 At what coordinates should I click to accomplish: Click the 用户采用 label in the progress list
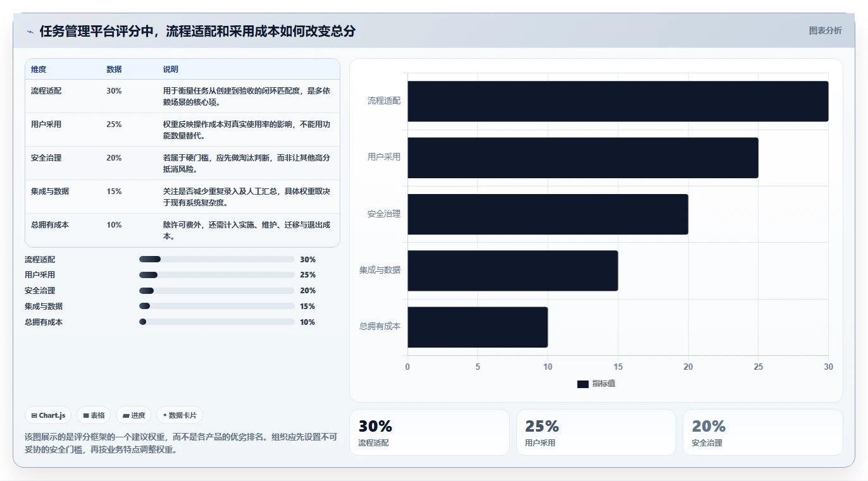40,275
